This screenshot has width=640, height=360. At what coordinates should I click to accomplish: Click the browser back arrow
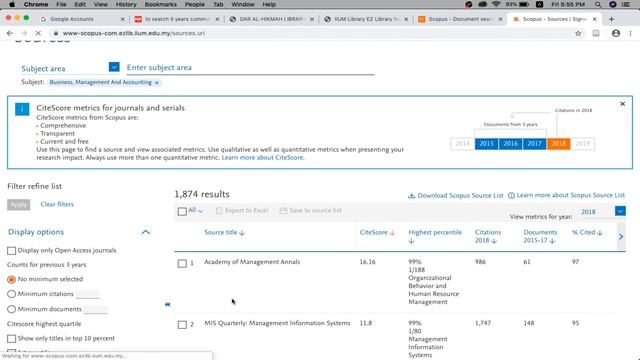click(x=10, y=33)
